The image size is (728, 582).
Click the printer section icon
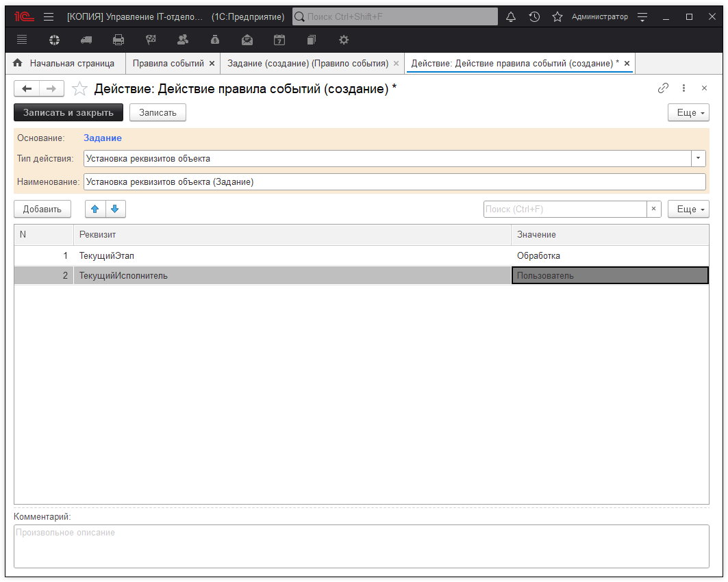point(118,40)
